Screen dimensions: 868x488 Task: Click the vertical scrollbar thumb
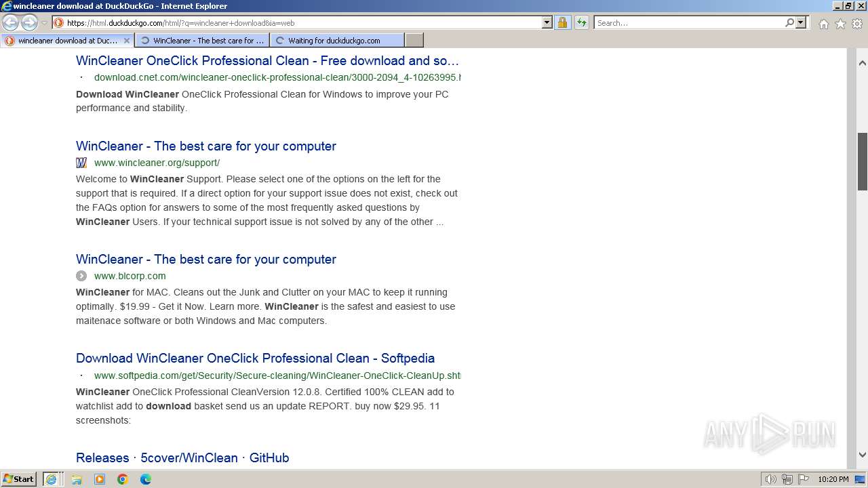tap(863, 161)
